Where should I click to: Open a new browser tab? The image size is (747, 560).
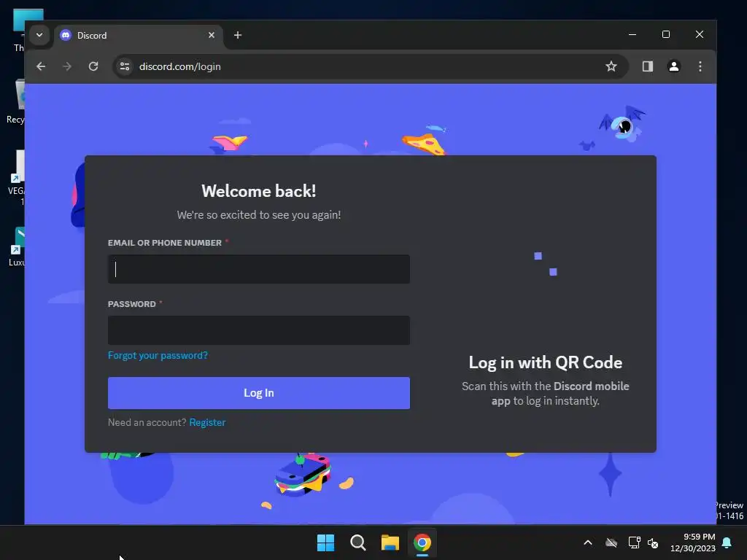238,35
